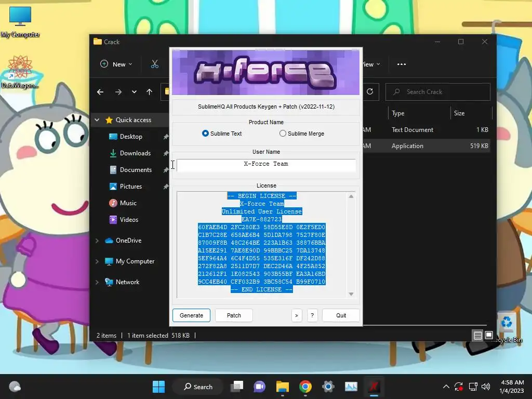Collapse the Quick access tree node
The image size is (532, 399).
point(97,120)
